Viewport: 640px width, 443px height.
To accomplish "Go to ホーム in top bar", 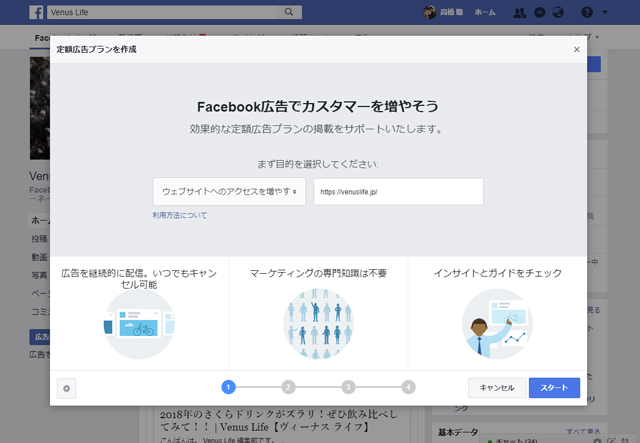I will pos(485,12).
